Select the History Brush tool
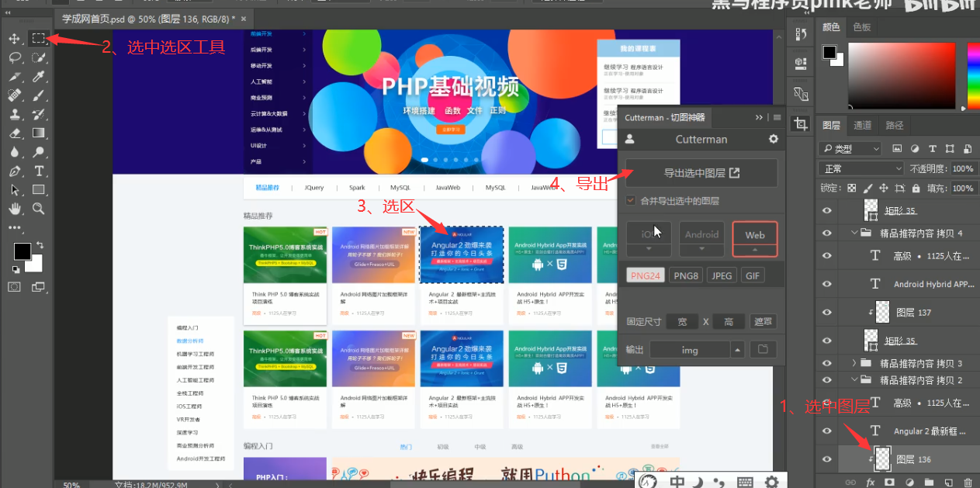This screenshot has height=488, width=980. [38, 114]
